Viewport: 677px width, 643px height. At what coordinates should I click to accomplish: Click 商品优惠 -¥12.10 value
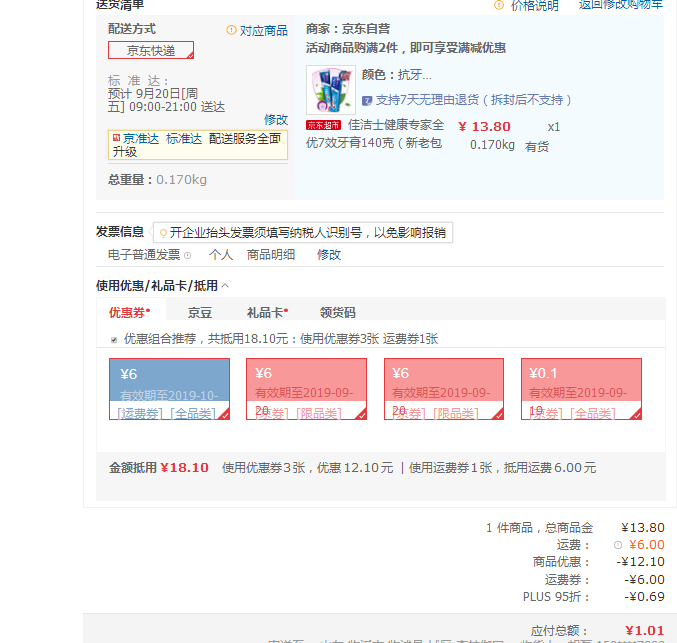pyautogui.click(x=640, y=561)
